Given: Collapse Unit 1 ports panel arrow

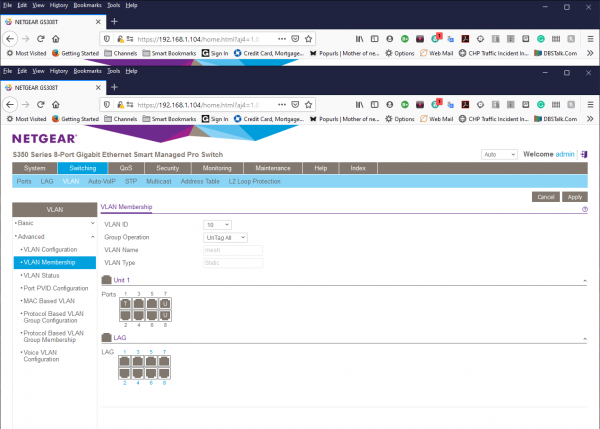Looking at the screenshot, I should click(x=585, y=281).
